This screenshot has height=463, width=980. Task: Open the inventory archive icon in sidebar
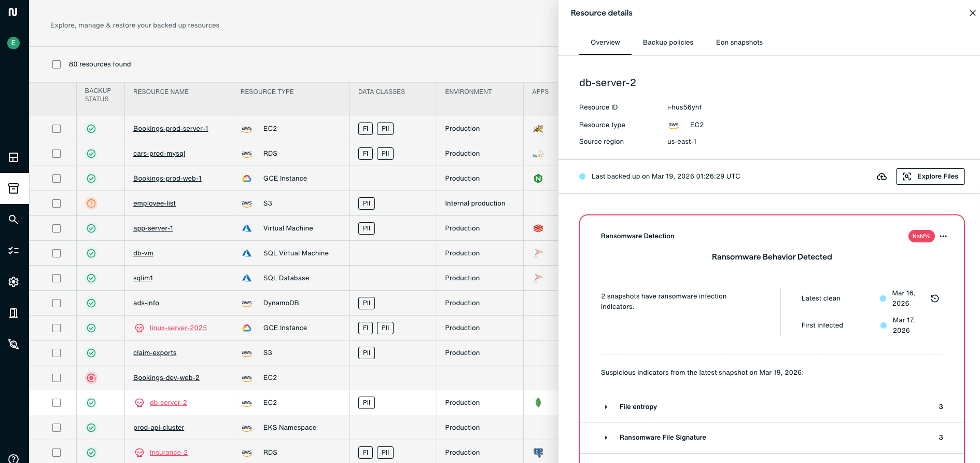tap(13, 188)
